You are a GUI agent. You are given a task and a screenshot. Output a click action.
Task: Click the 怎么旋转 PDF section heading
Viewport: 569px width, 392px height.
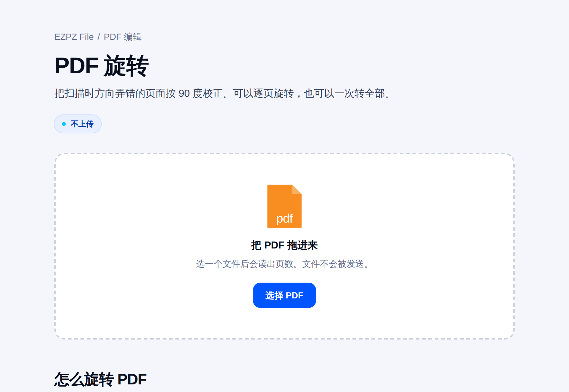pos(101,379)
